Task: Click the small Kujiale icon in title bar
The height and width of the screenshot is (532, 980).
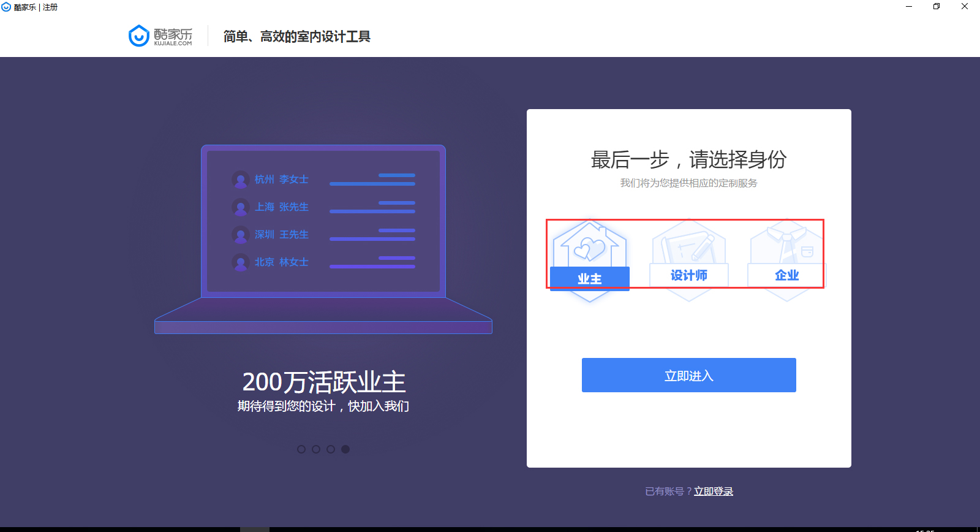Action: pos(6,7)
